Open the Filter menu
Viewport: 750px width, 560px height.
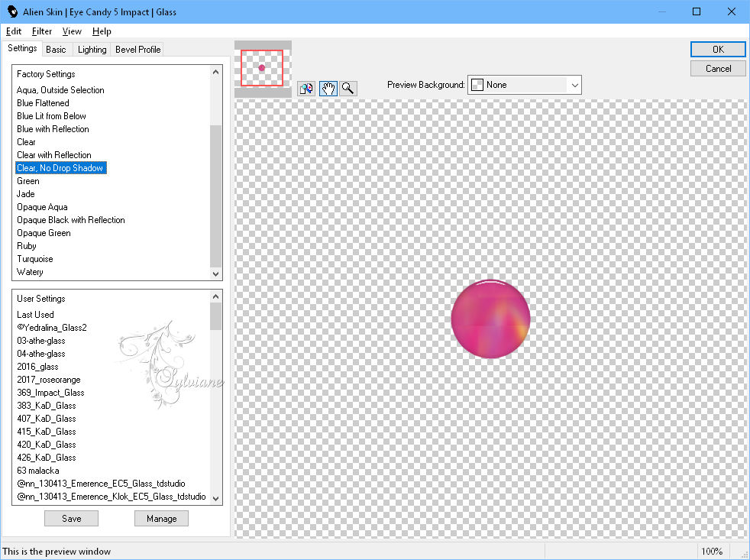tap(41, 31)
